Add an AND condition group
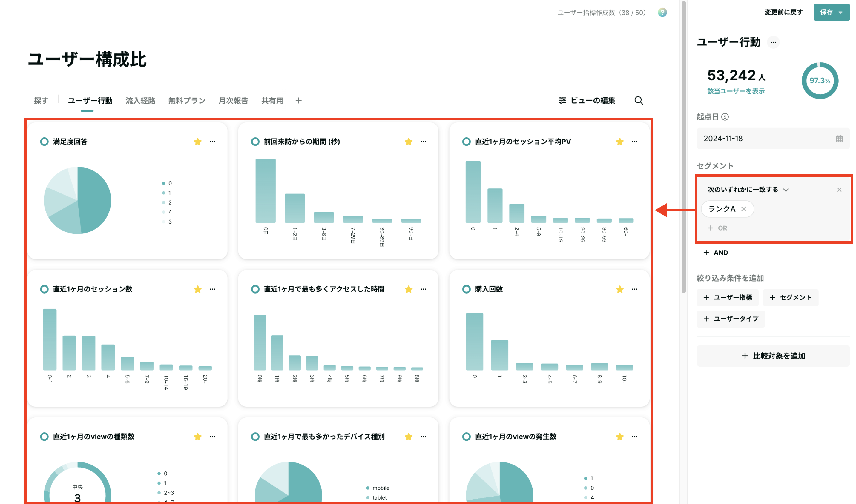 (x=715, y=253)
